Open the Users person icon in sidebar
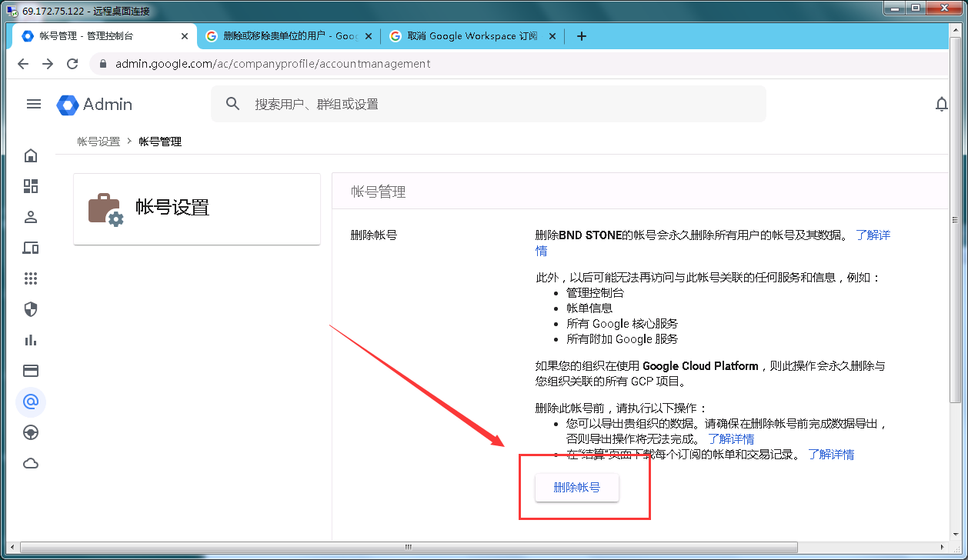 [31, 217]
